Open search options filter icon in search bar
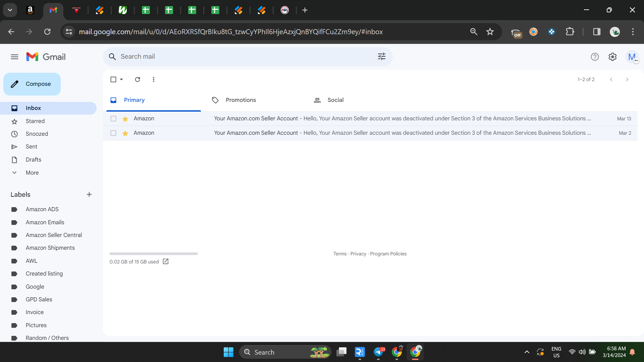The image size is (644, 362). [382, 57]
